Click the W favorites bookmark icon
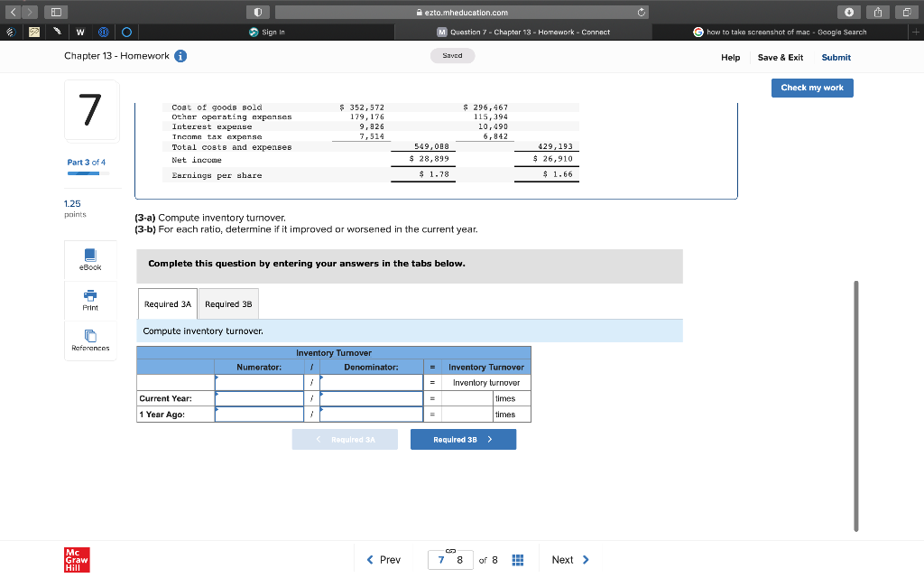This screenshot has height=578, width=924. tap(80, 32)
